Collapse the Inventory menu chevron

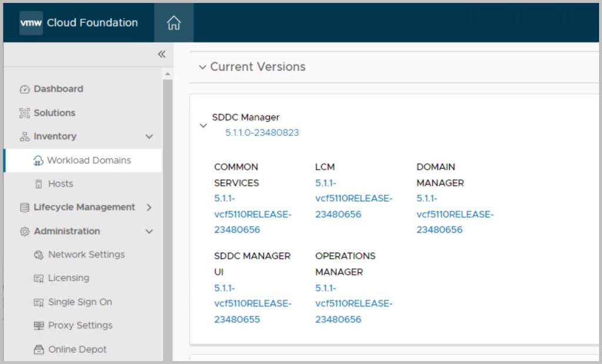[149, 137]
